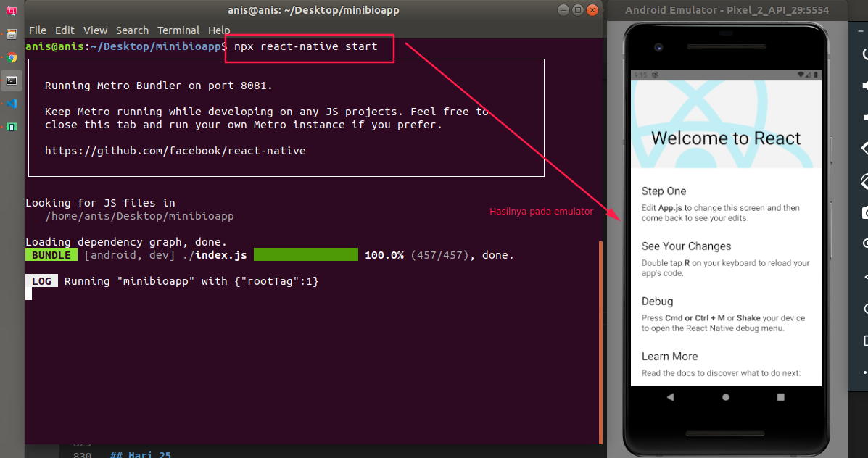Click the "./index.js" bundle filename

(214, 255)
